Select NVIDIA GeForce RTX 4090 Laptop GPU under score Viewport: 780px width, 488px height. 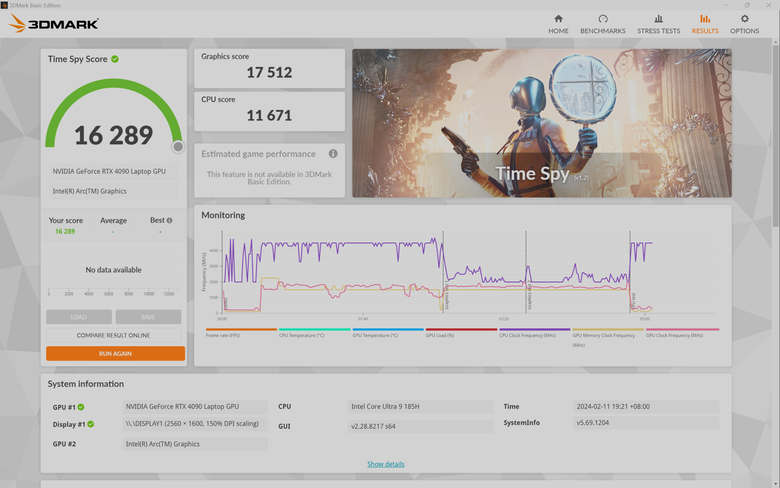coord(113,171)
